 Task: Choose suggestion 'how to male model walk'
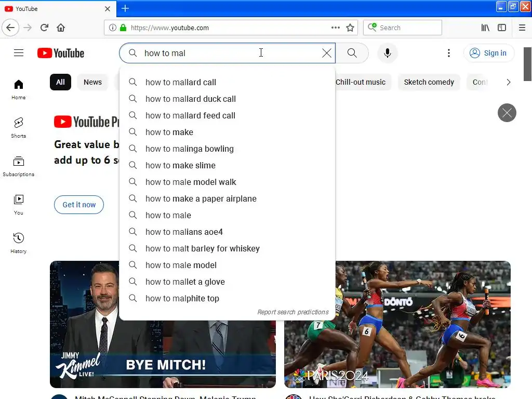click(x=228, y=182)
